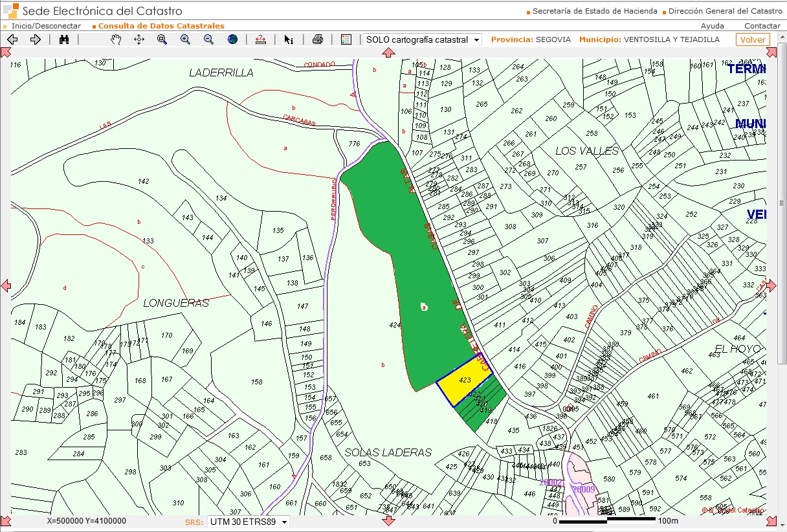Image resolution: width=787 pixels, height=532 pixels.
Task: Click the printer icon to print map
Action: [x=317, y=39]
